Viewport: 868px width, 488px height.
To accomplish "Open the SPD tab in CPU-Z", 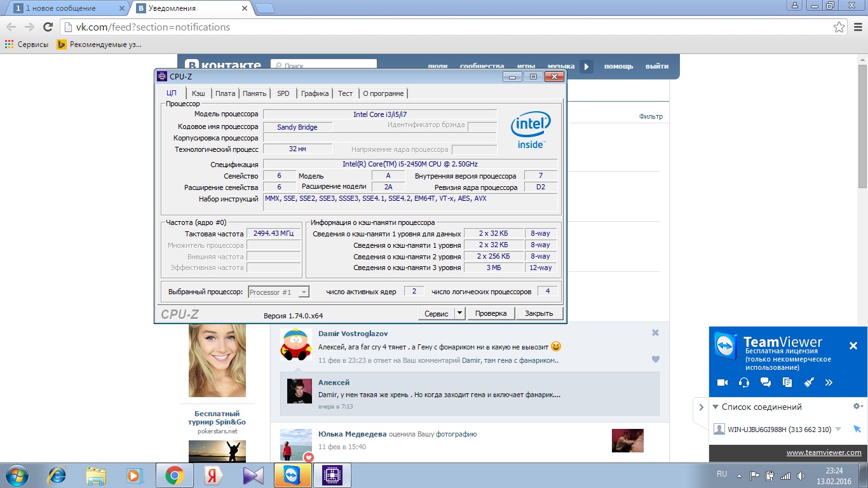I will pos(283,93).
